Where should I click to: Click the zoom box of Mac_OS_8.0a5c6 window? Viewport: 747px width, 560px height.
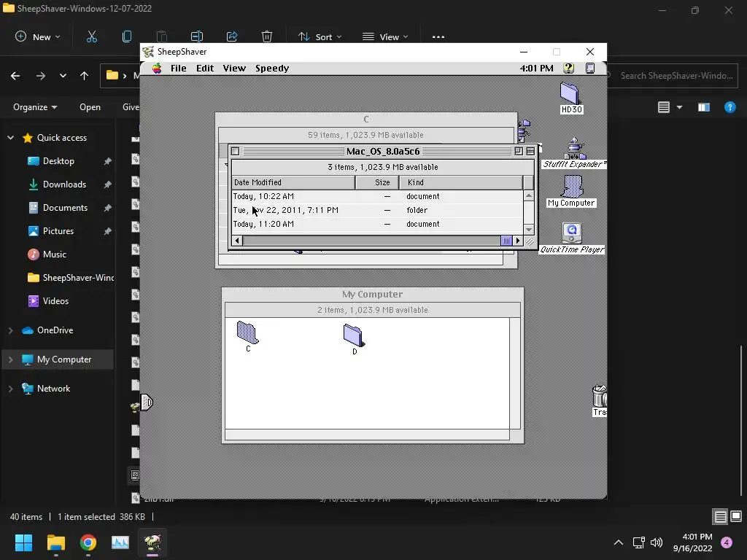tap(519, 151)
